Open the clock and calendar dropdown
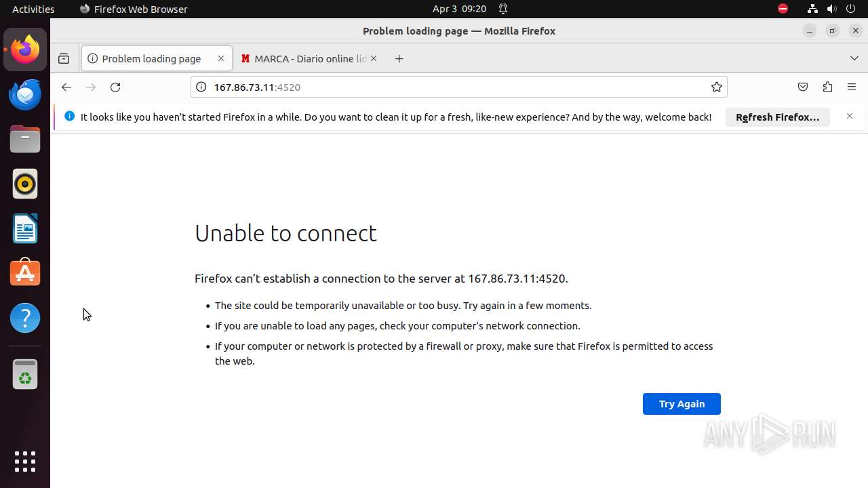 (x=459, y=9)
